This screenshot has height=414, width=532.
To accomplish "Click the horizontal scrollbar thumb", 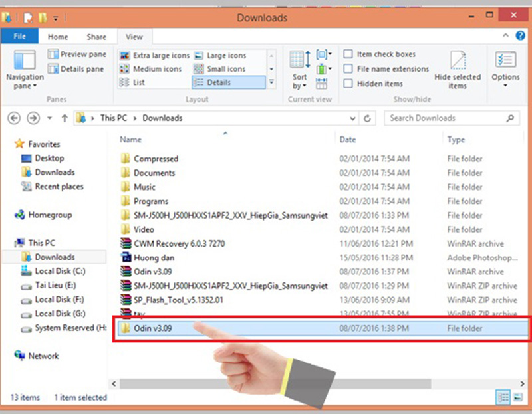I will (x=275, y=383).
